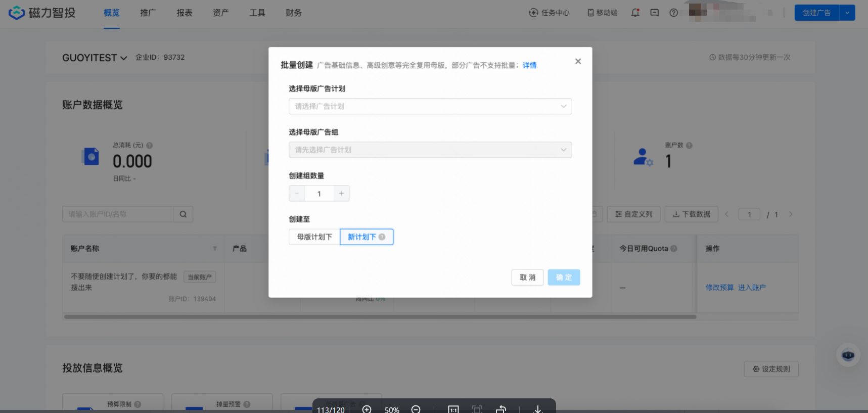Open the 选择母版广告组 dropdown
The width and height of the screenshot is (868, 413).
[x=430, y=150]
